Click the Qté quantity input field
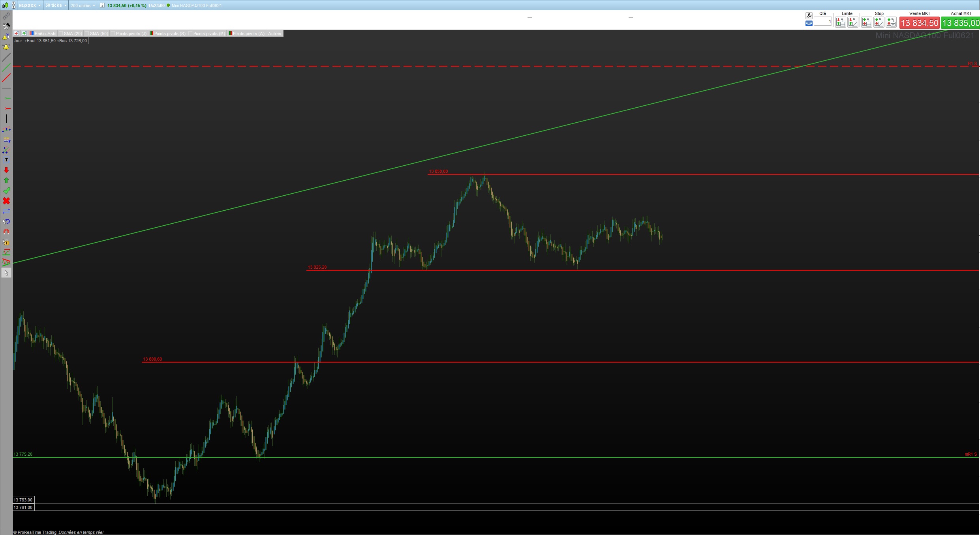Viewport: 980px width, 535px height. (x=823, y=22)
